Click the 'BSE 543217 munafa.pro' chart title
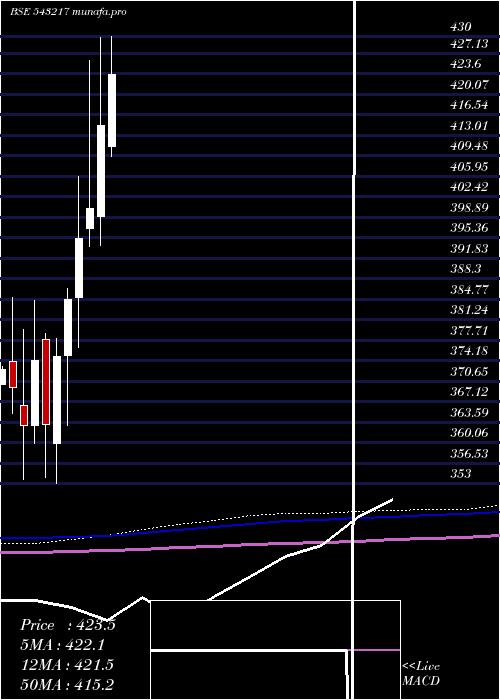Screen dimensions: 500x700 [x=68, y=12]
